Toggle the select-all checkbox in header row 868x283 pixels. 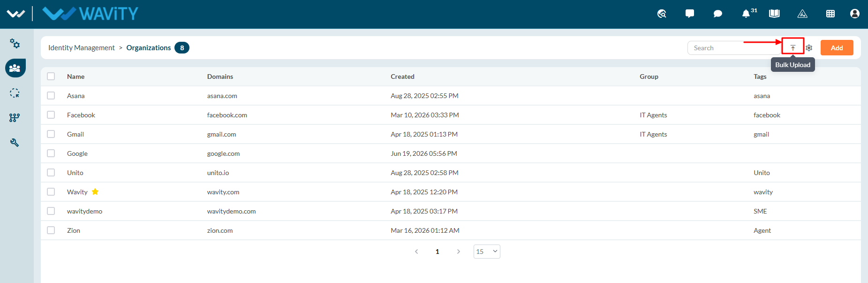51,76
